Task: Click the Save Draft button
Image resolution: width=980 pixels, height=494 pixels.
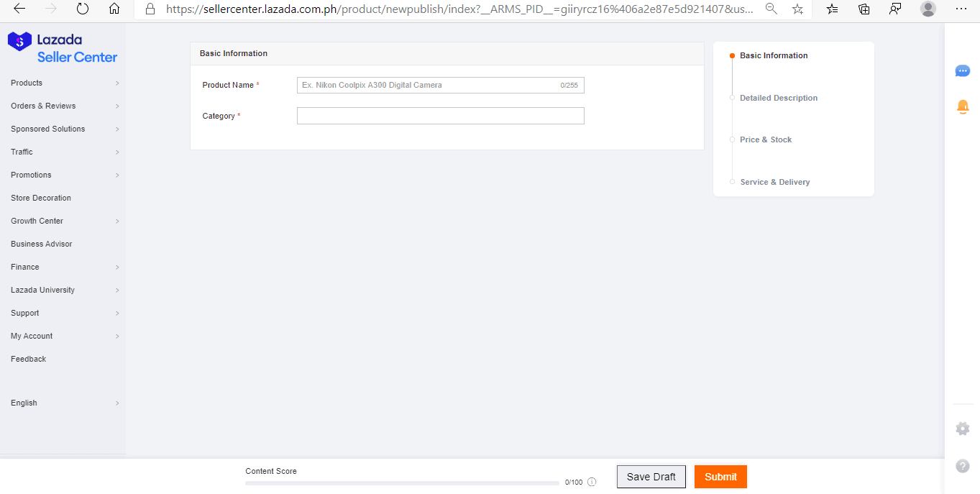Action: pos(651,477)
